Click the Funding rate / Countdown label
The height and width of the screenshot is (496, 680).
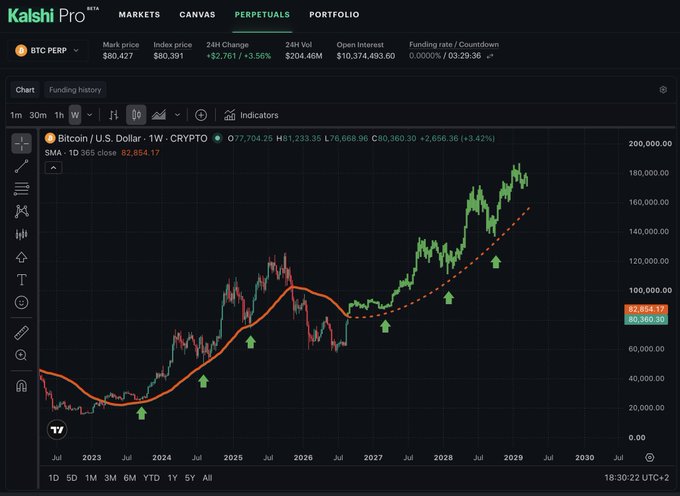coord(454,44)
